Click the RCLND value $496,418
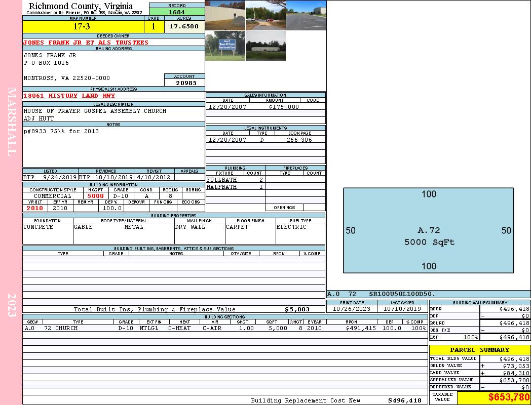This screenshot has height=405, width=532. click(514, 323)
